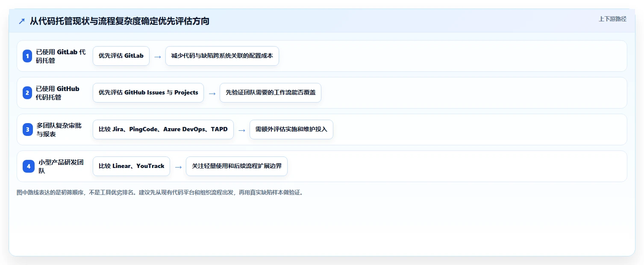This screenshot has width=644, height=265.
Task: Click the 上下游路径 label in the header
Action: [612, 19]
